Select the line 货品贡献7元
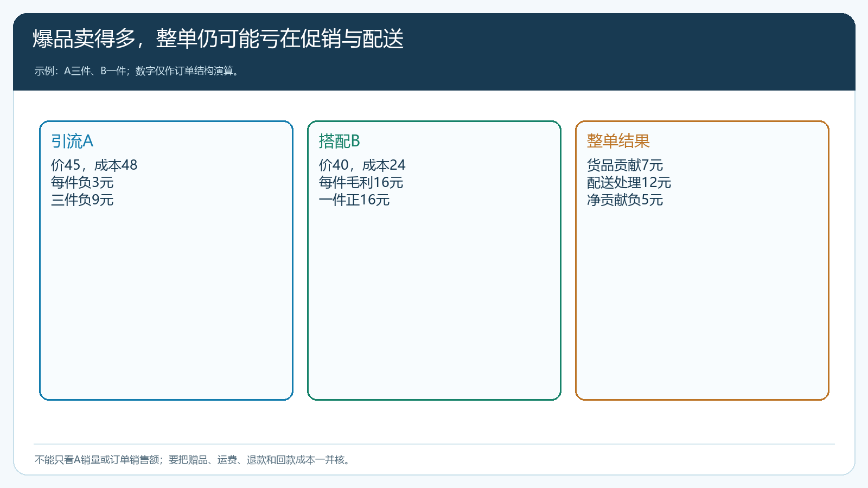Viewport: 868px width, 488px height. click(625, 165)
